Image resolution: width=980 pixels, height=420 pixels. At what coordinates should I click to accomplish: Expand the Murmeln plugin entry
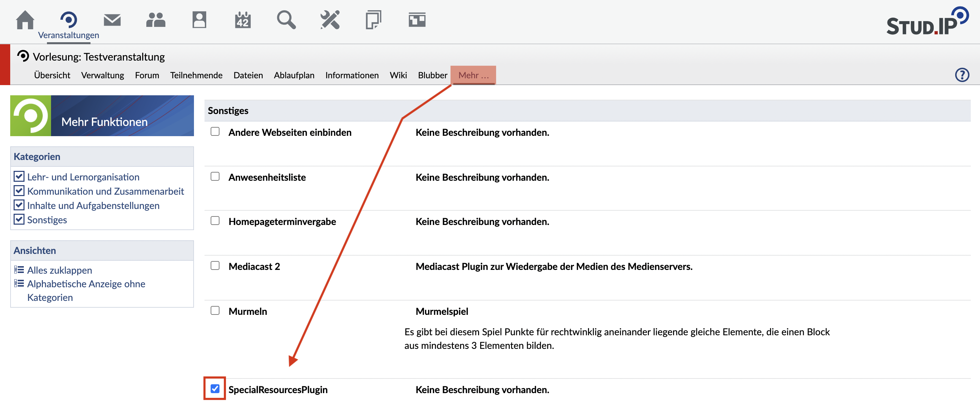point(248,311)
